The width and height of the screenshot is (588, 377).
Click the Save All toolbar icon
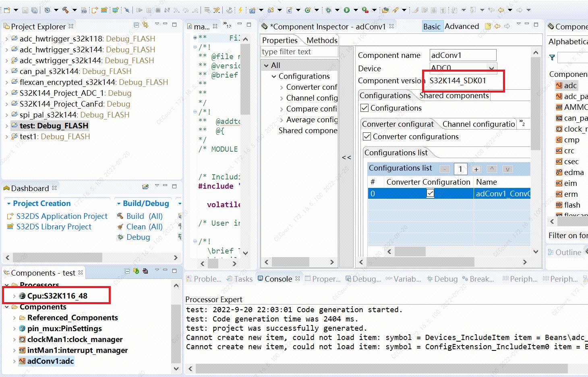click(x=35, y=9)
